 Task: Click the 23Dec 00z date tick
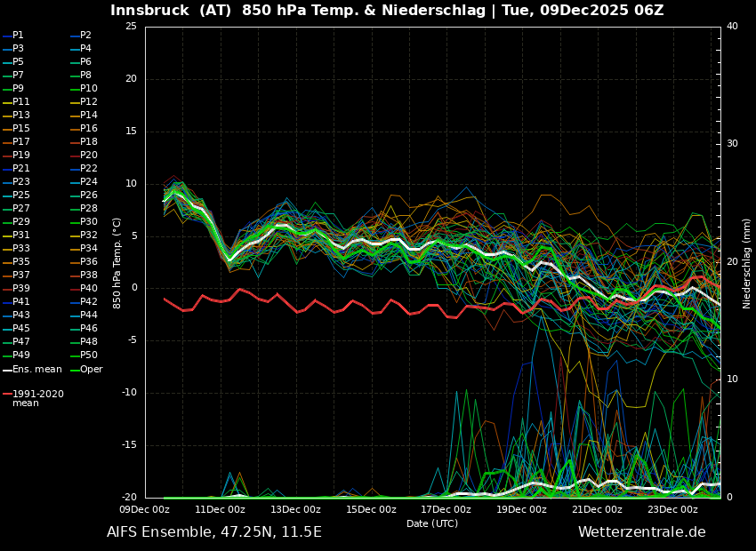pyautogui.click(x=672, y=510)
